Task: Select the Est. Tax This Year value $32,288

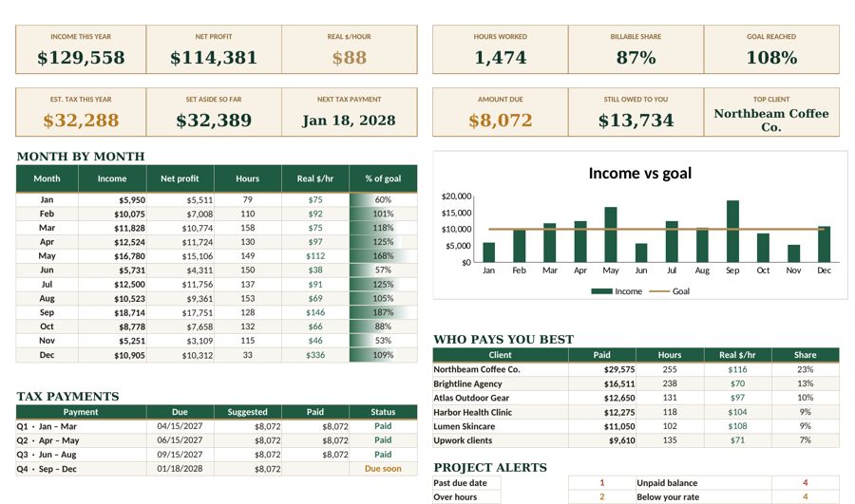Action: [x=81, y=121]
